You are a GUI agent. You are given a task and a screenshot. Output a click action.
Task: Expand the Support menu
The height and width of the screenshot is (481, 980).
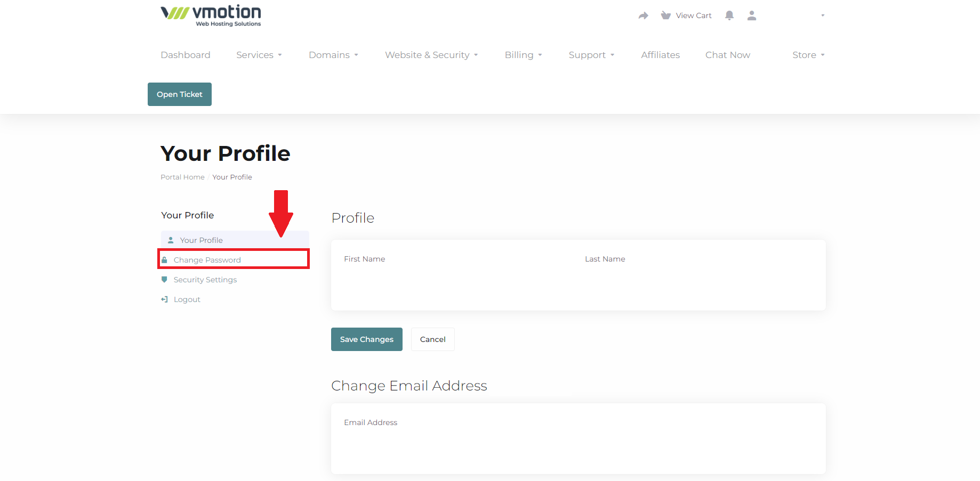591,55
